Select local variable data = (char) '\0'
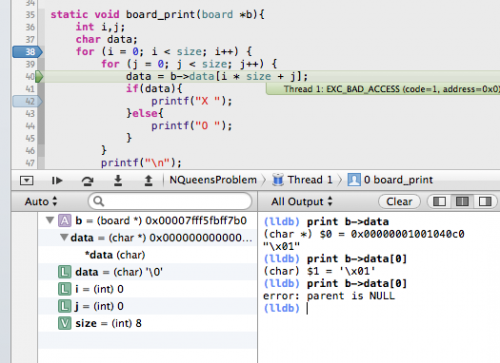 147,272
